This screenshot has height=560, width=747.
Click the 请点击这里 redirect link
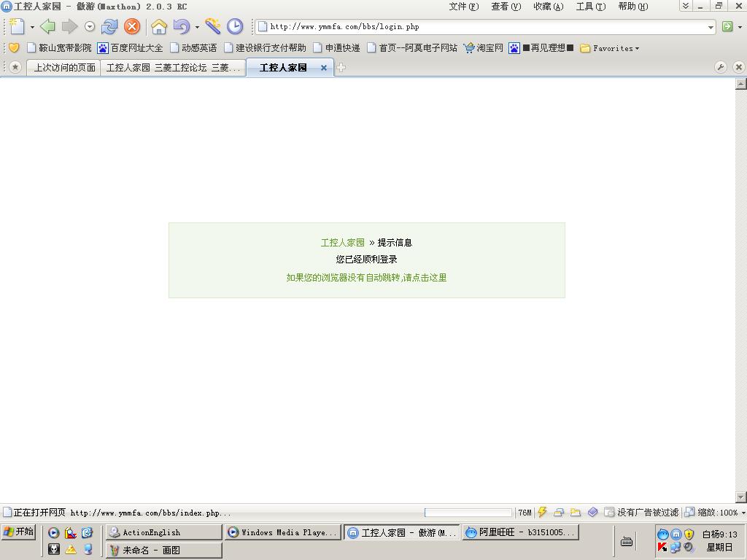coord(424,278)
